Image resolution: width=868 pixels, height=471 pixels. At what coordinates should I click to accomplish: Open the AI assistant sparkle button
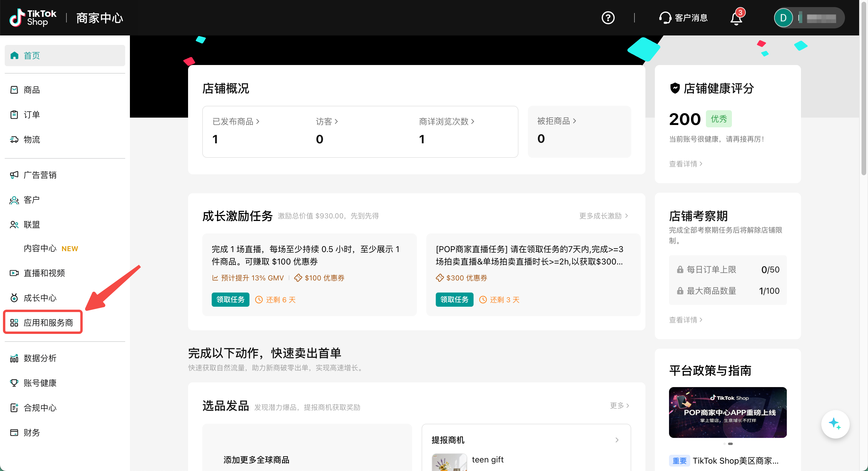835,424
